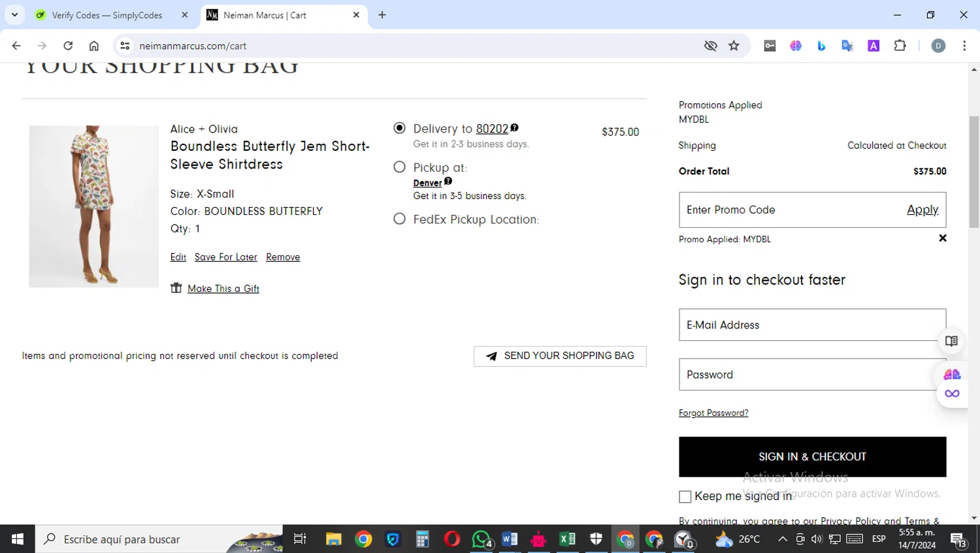Remove applied promo MYDBL with X
The height and width of the screenshot is (553, 980).
click(943, 238)
